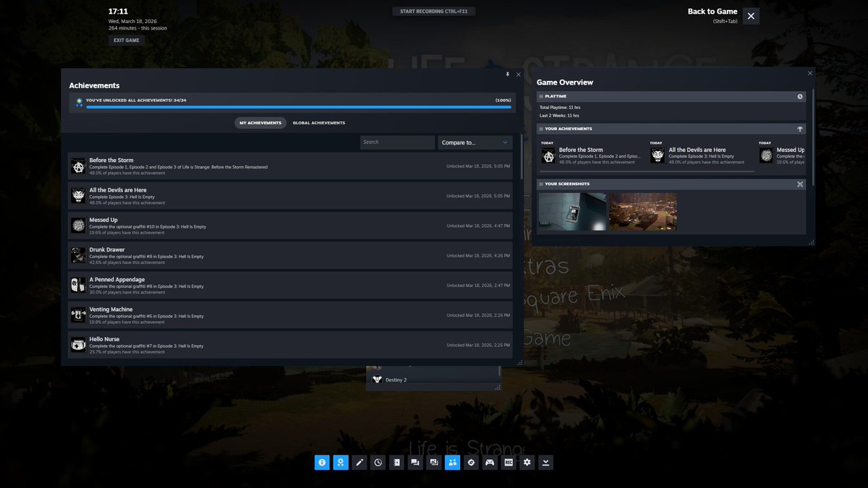Switch to the Global Achievements tab
This screenshot has width=868, height=488.
tap(319, 123)
